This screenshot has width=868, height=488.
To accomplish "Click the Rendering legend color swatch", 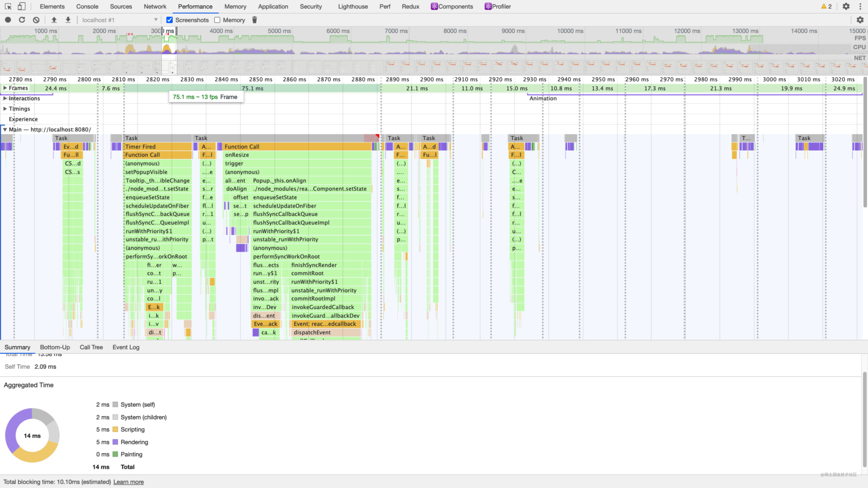I will pyautogui.click(x=115, y=442).
